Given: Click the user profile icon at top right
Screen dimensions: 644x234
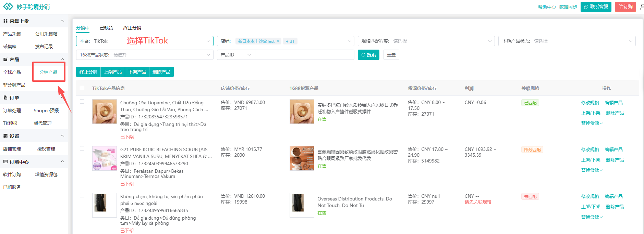Looking at the screenshot, I should tap(642, 7).
